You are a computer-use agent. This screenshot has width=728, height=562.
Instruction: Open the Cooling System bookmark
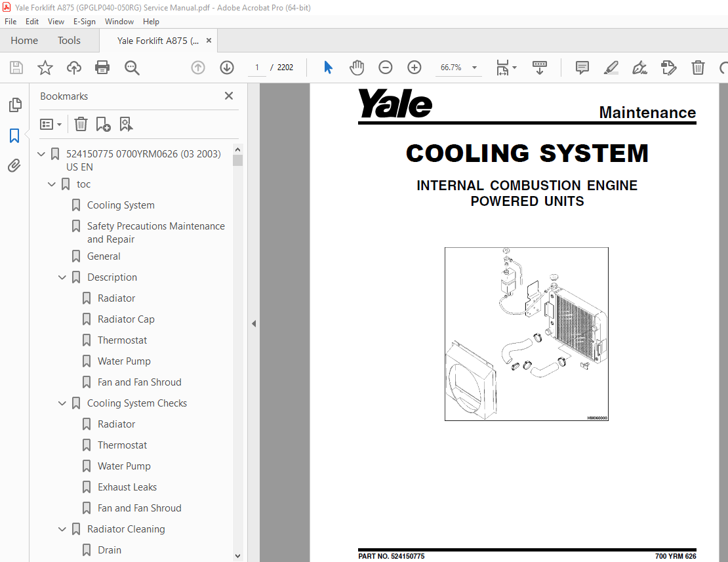121,205
